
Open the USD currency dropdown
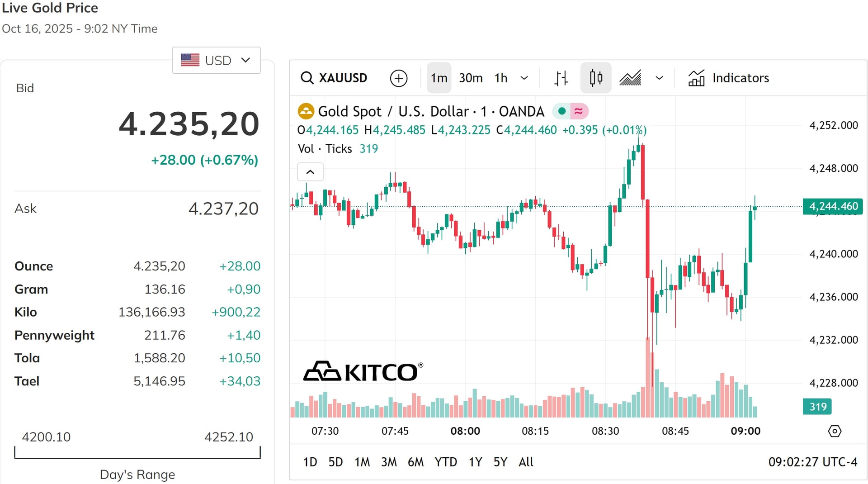(x=216, y=60)
